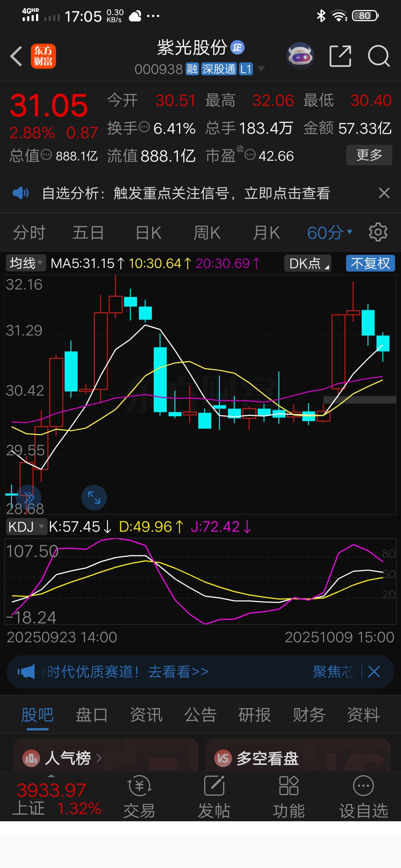Tap the MA5:31.15 readout

click(88, 263)
